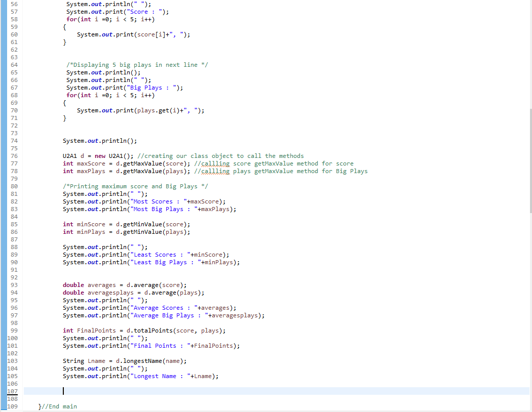Click the closing brace on line 71

64,117
